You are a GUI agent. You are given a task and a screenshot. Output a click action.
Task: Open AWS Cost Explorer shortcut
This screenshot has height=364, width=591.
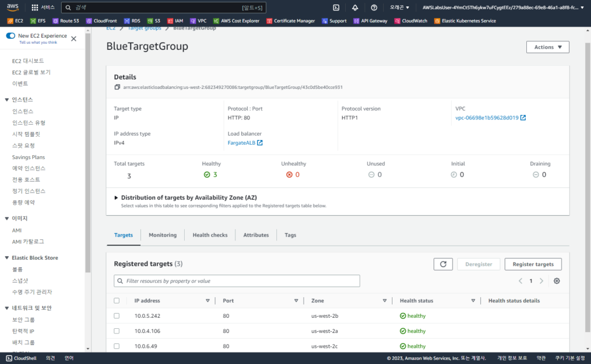pyautogui.click(x=236, y=21)
